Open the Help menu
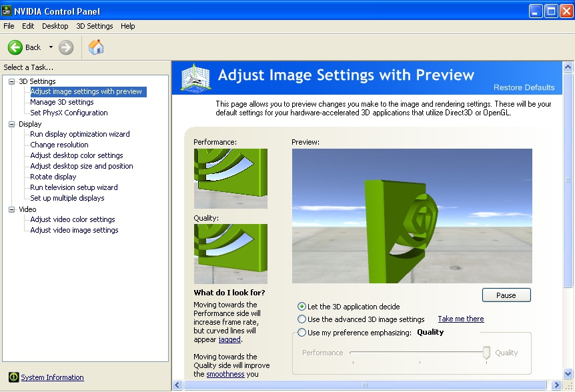 (x=128, y=26)
